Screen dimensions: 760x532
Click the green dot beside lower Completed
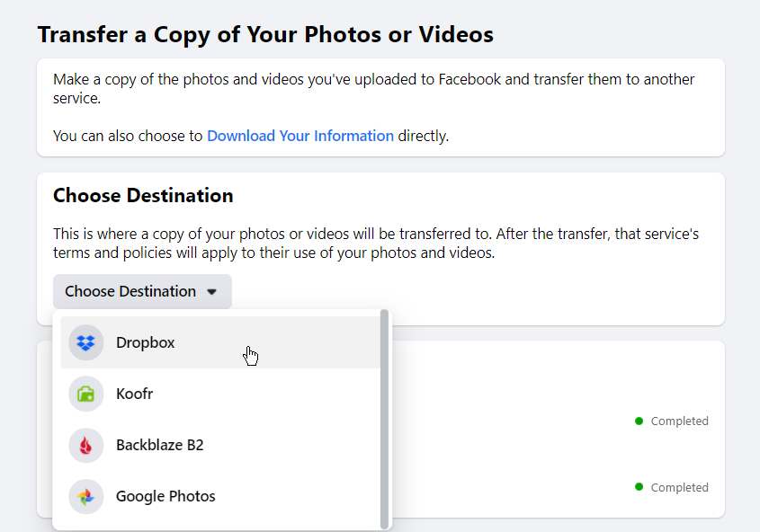coord(639,487)
